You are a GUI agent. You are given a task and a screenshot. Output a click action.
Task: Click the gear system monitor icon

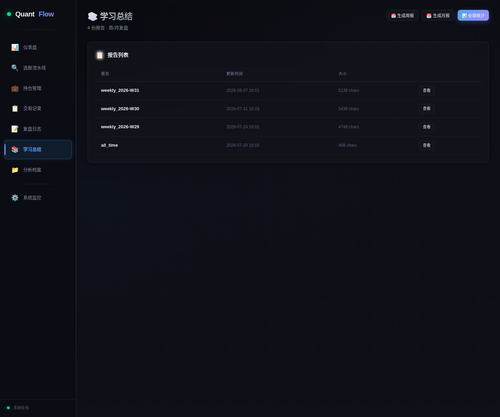pos(15,198)
